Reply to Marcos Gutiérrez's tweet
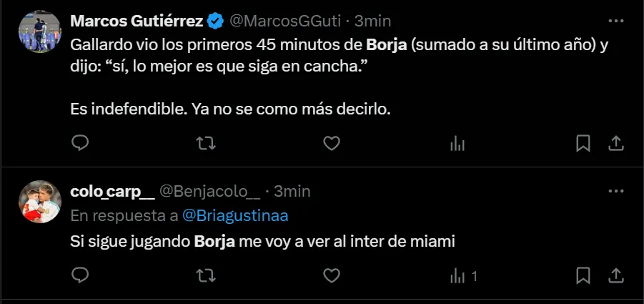Viewport: 644px width, 304px height. [x=81, y=144]
